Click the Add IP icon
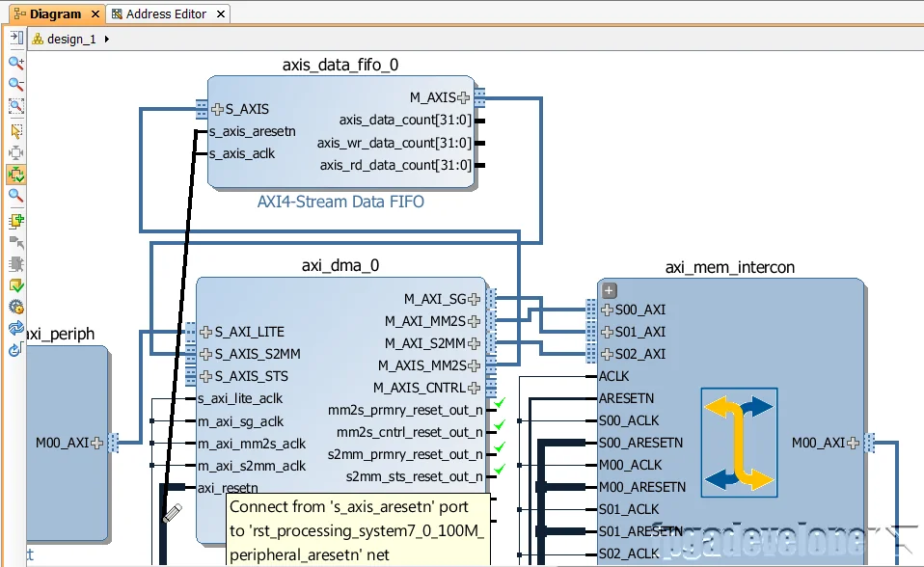924x567 pixels. click(x=16, y=221)
